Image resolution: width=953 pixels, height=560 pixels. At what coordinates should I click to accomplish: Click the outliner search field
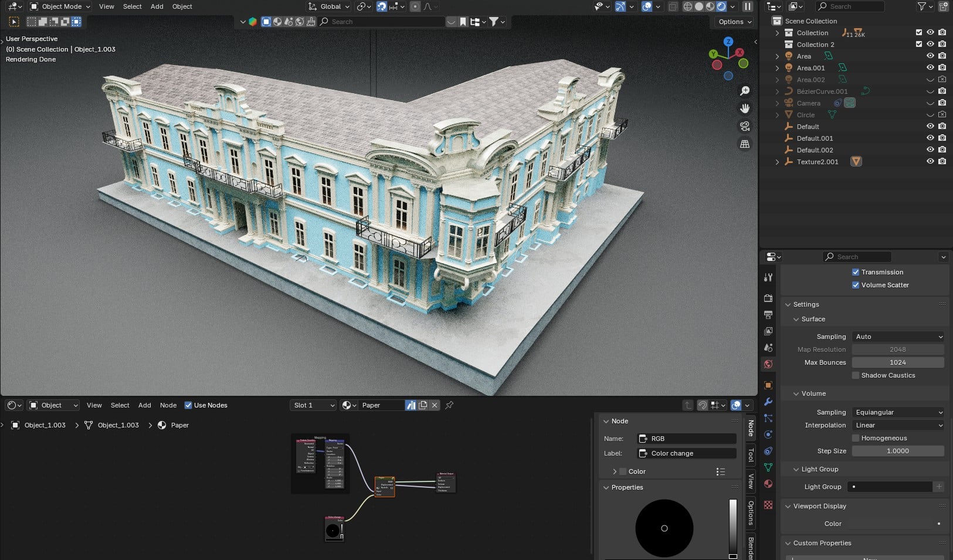pos(850,6)
